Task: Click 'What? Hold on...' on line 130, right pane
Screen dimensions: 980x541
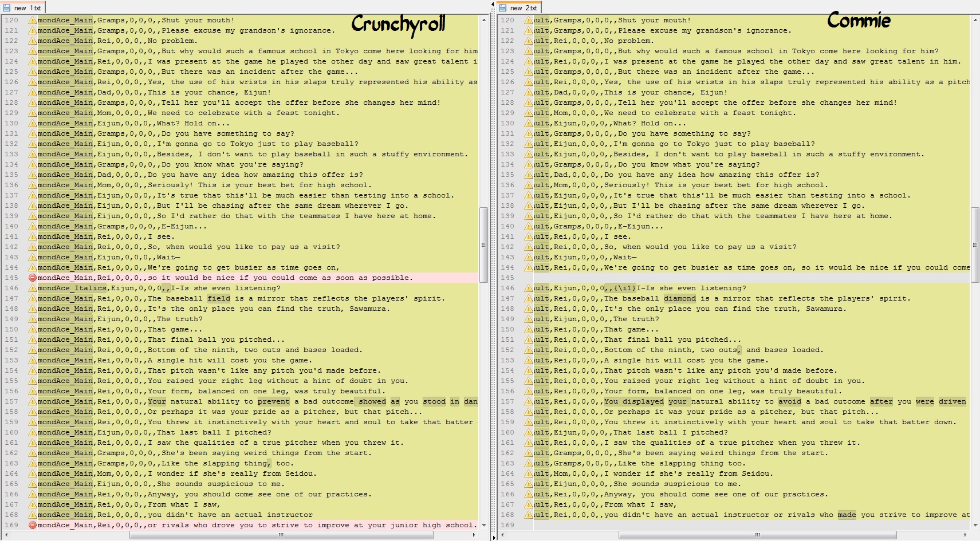Action: tap(650, 123)
